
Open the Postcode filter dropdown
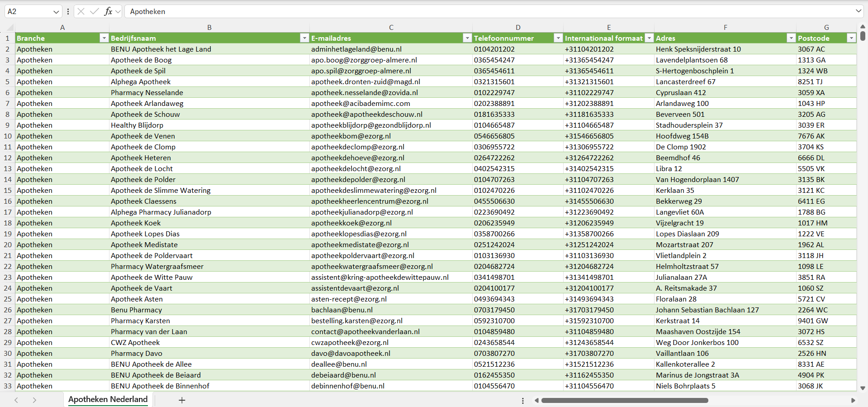pyautogui.click(x=851, y=38)
